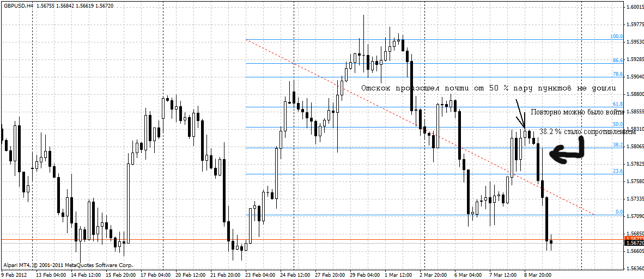
Task: Click the 27 Feb 20:00 time label
Action: [330, 275]
